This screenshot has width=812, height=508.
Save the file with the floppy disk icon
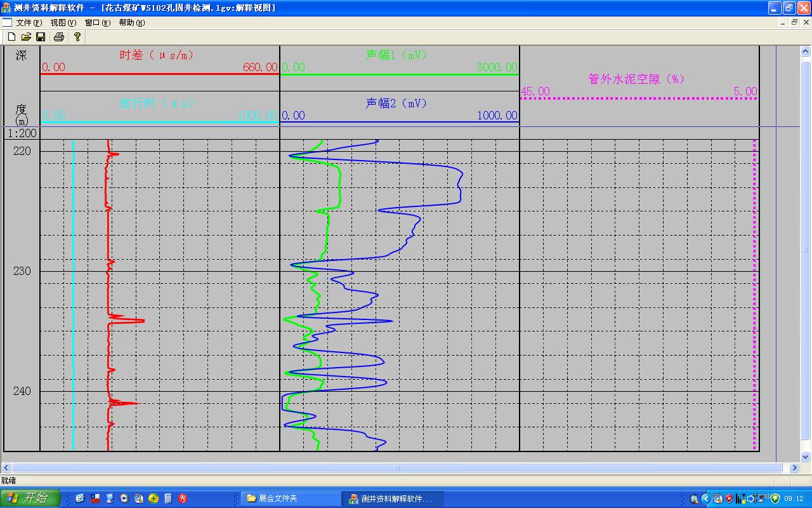[x=41, y=37]
